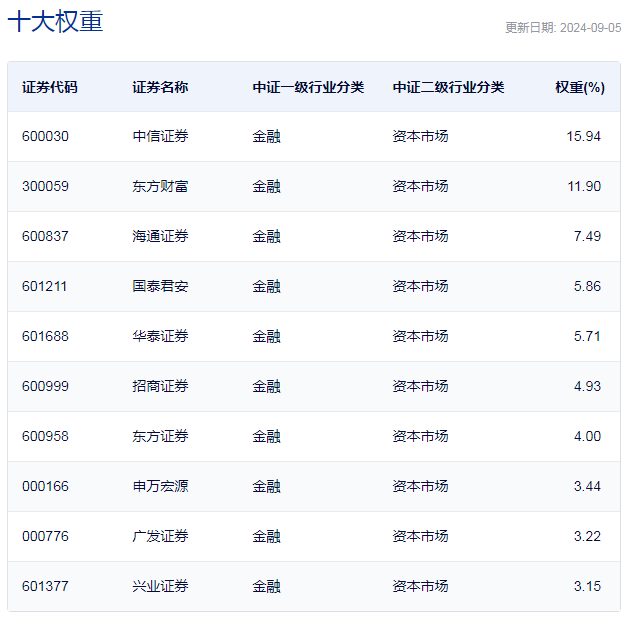Select stock name 广发证券
The height and width of the screenshot is (618, 626).
point(160,536)
